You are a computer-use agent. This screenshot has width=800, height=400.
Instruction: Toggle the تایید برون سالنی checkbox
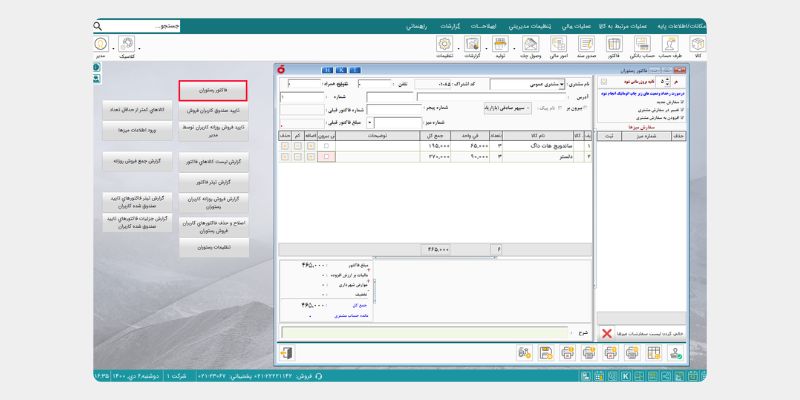[605, 82]
